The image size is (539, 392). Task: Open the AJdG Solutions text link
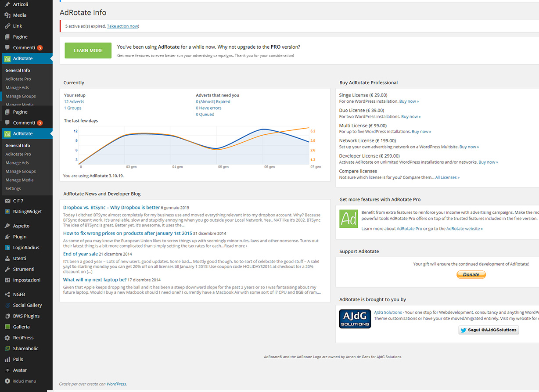388,313
